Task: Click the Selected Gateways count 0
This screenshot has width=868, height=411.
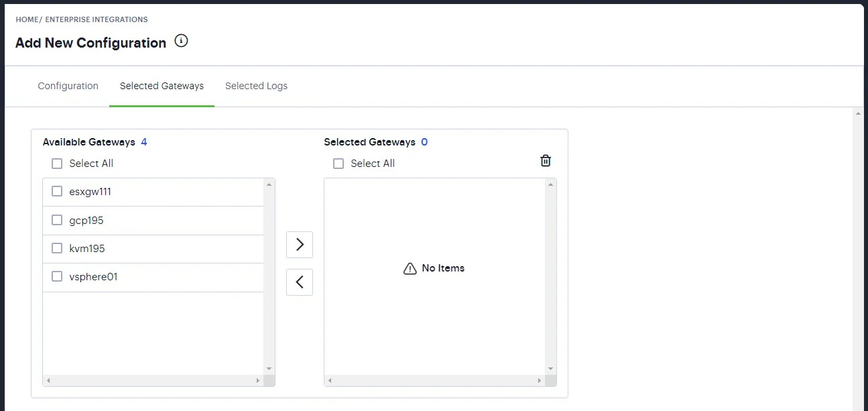Action: click(424, 142)
